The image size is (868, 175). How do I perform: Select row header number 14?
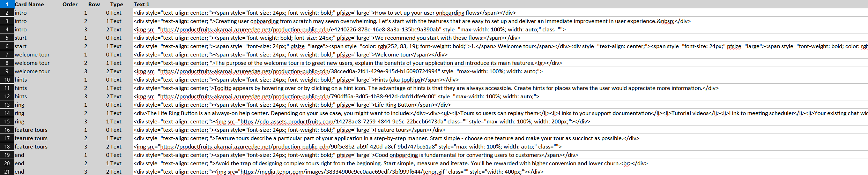[7, 113]
